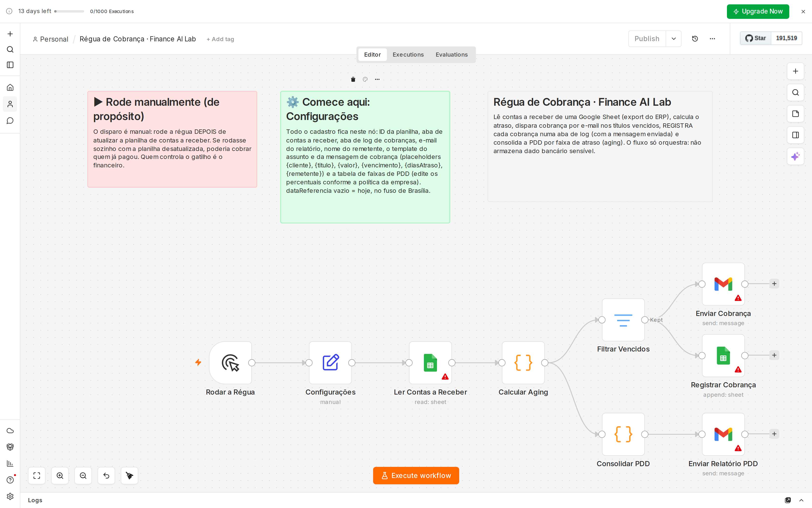Open the insights bar chart icon
812x508 pixels.
tap(10, 463)
